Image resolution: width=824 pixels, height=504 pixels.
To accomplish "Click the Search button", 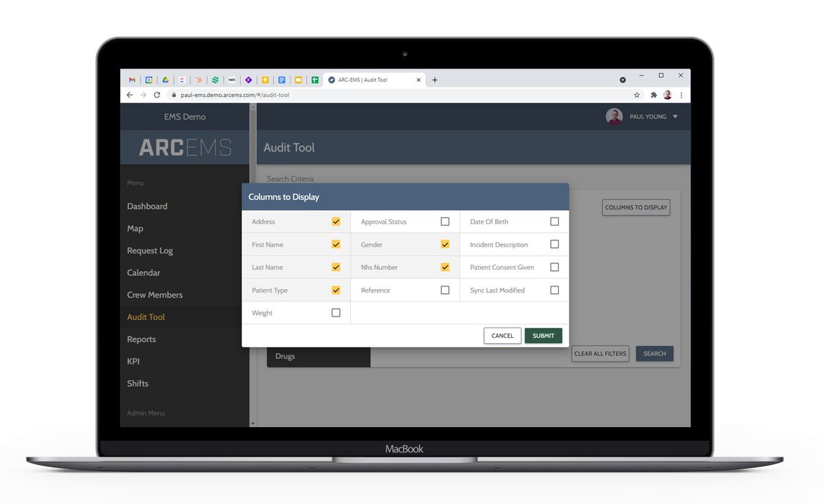I will tap(654, 354).
